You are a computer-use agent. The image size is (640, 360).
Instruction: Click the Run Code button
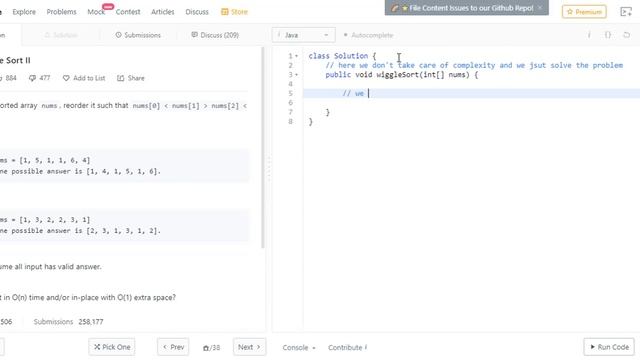609,347
